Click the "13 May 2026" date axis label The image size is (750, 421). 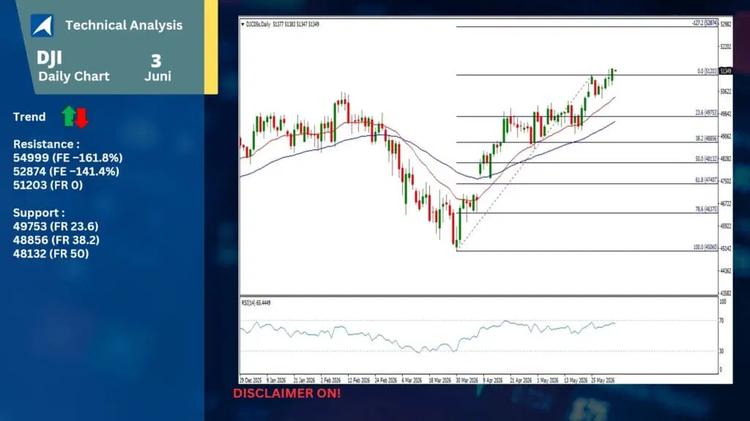click(576, 380)
